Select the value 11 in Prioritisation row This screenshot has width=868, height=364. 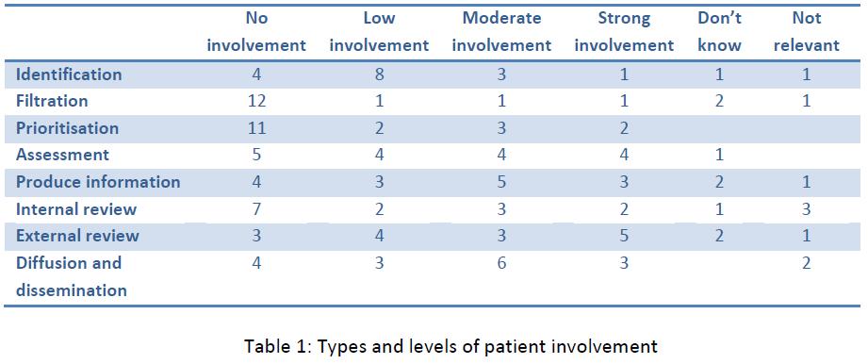(x=257, y=128)
